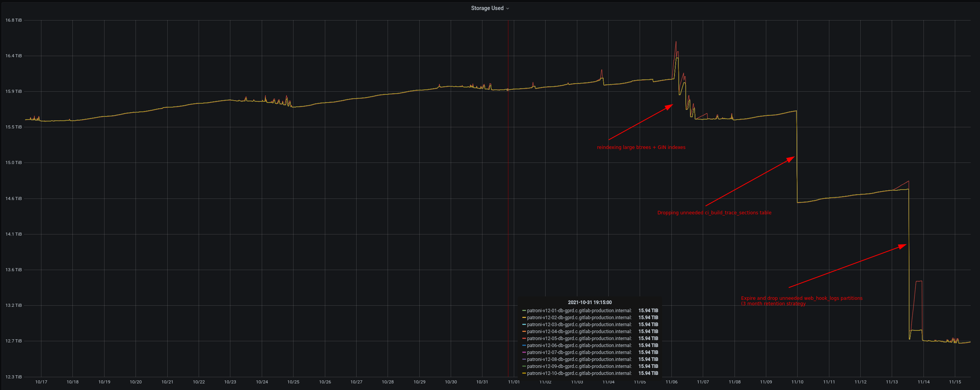The height and width of the screenshot is (390, 980).
Task: Click the 10/29 date on x-axis
Action: (419, 382)
